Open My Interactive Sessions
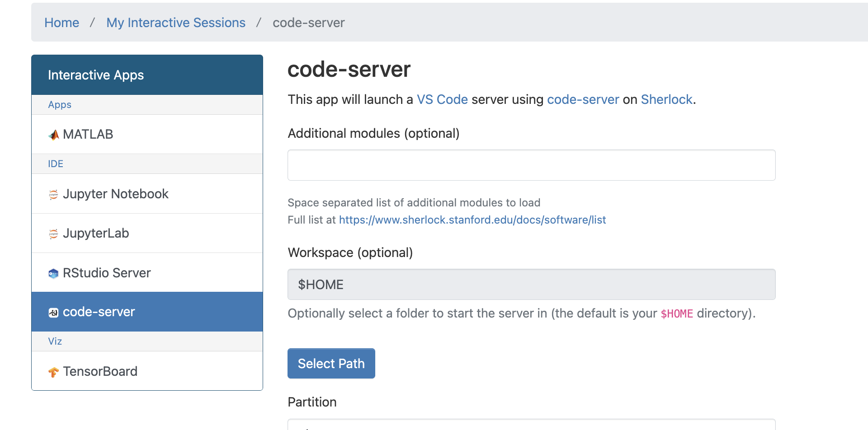The image size is (868, 430). tap(176, 23)
